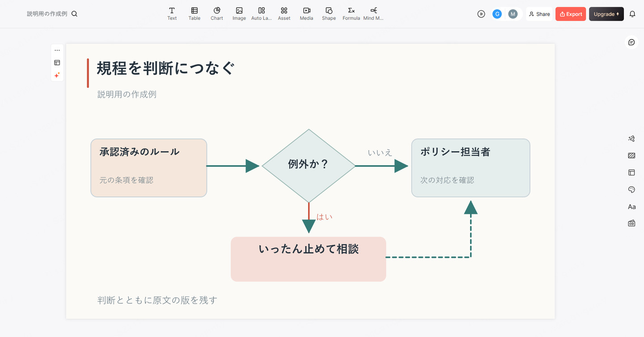Open the Asset library
Viewport: 644px width, 337px height.
284,13
